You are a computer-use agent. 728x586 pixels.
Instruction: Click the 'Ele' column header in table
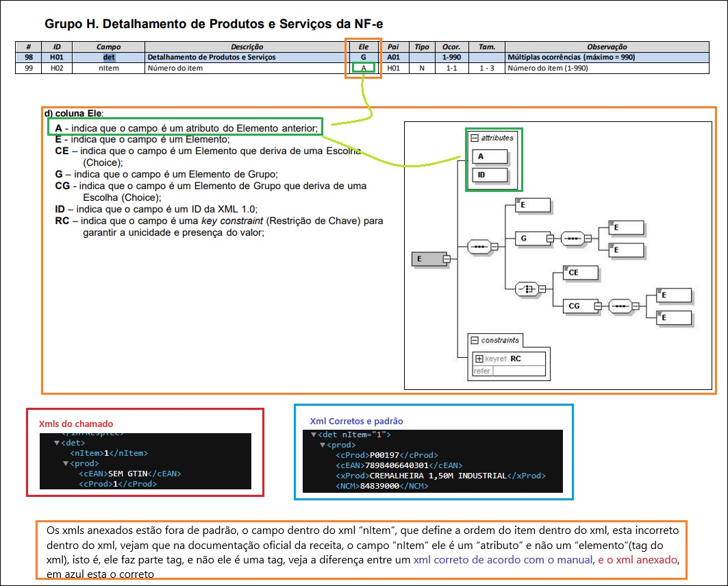tap(364, 47)
